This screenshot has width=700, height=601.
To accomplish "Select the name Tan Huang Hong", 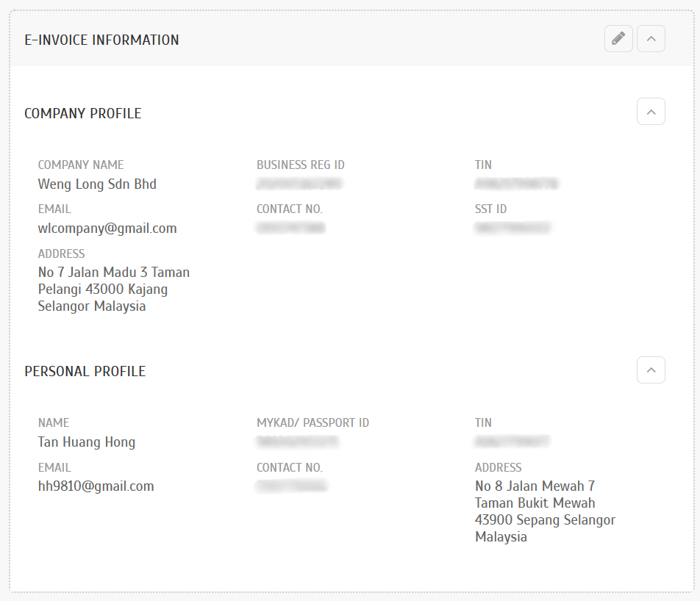I will click(x=87, y=442).
